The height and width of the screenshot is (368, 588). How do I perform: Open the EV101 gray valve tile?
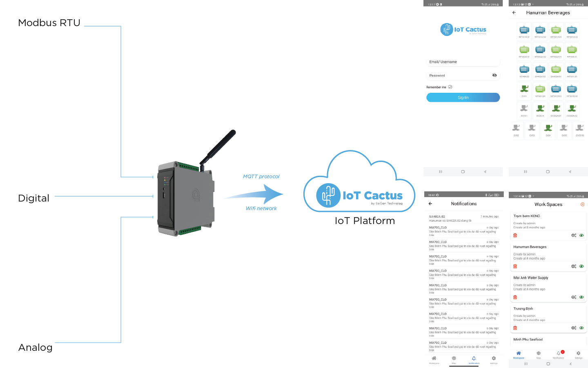[x=524, y=110]
